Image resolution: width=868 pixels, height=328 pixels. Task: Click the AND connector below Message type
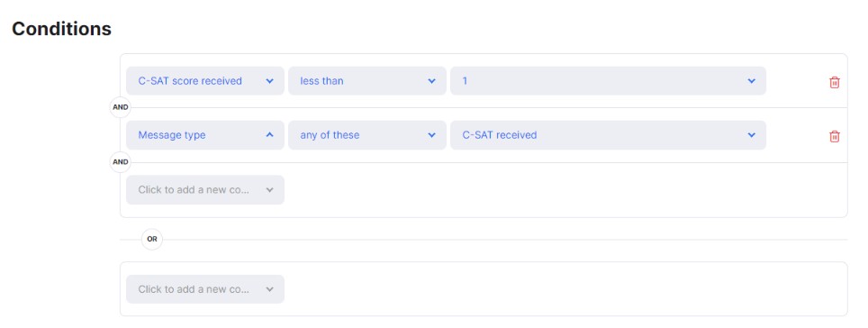120,162
